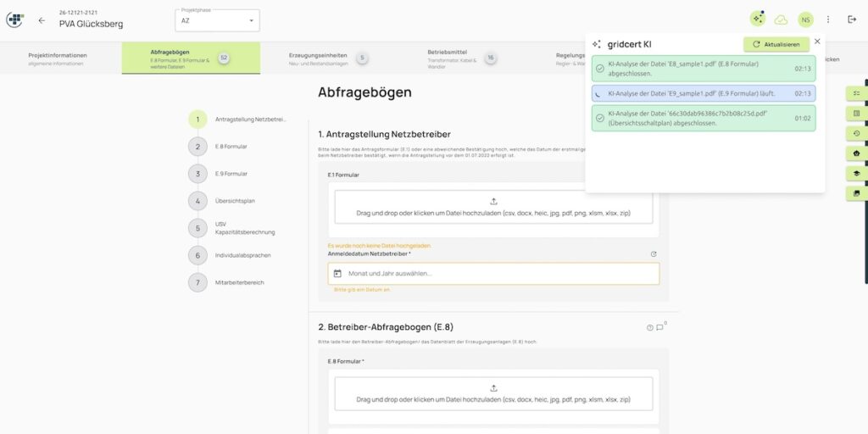Go to step 7 Mitarbeiterbereich
This screenshot has width=868, height=434.
pyautogui.click(x=226, y=282)
